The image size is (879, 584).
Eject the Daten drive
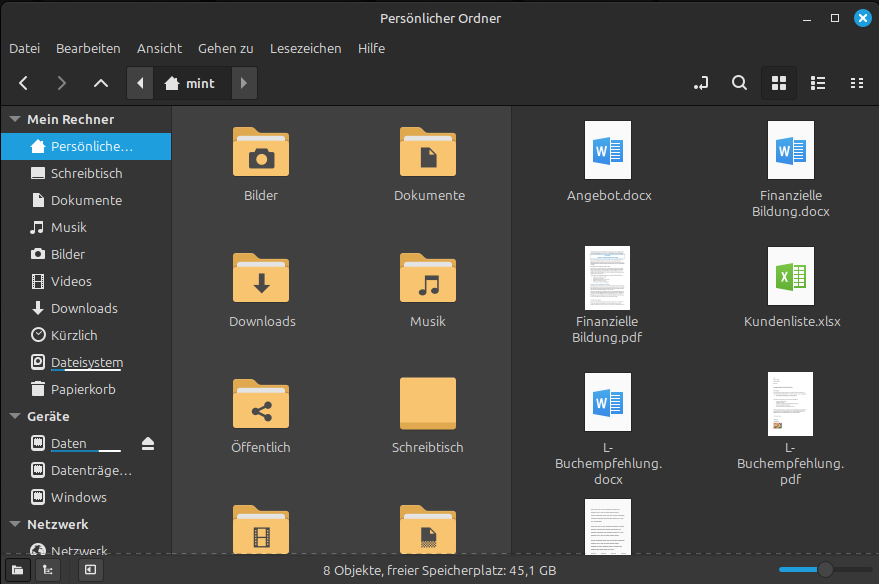(148, 443)
